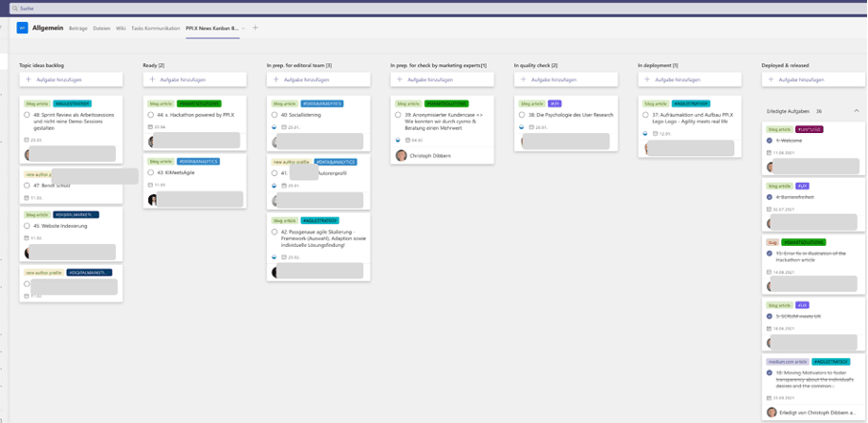Add a new tab with plus icon
The height and width of the screenshot is (423, 868).
255,28
